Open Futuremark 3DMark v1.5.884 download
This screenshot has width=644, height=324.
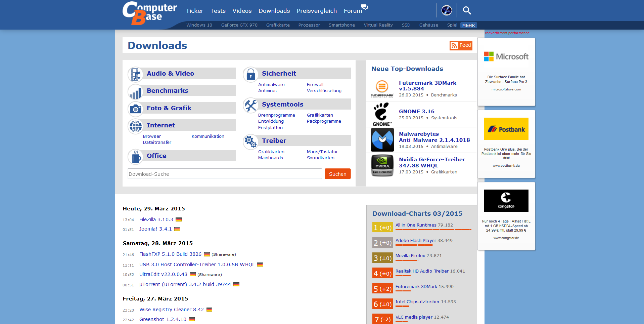[427, 86]
